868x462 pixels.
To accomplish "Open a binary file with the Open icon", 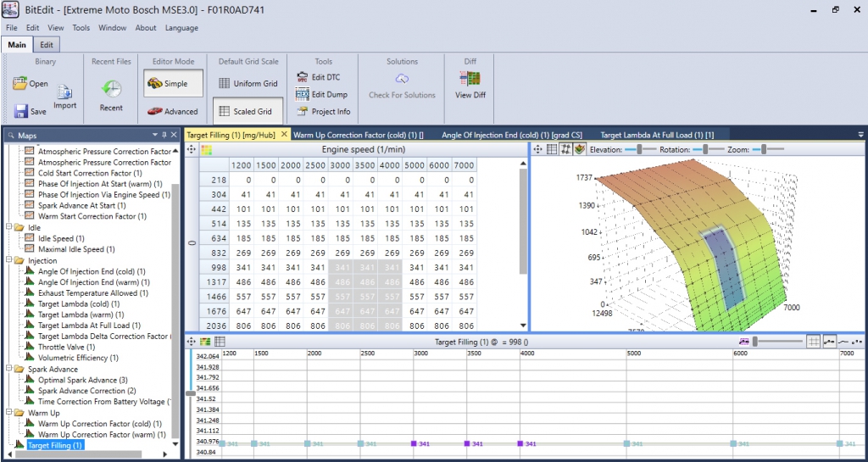I will point(20,84).
